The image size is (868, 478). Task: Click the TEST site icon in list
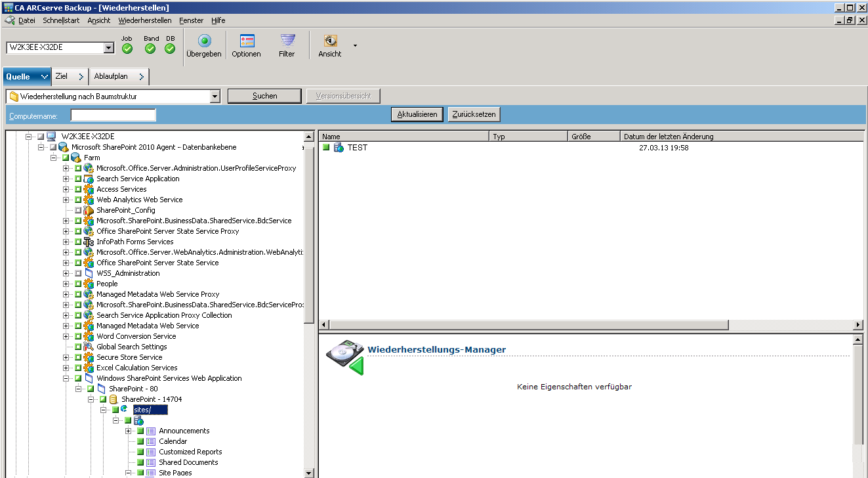(339, 148)
